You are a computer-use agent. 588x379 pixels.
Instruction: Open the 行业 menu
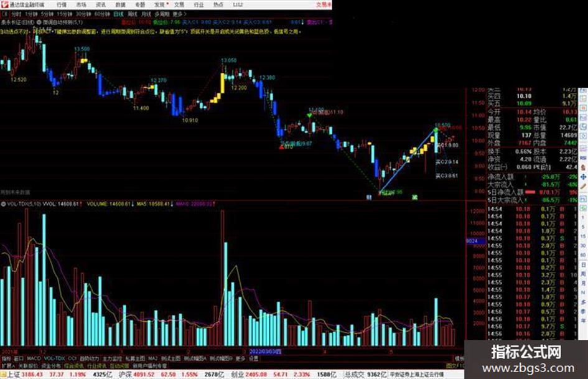[x=198, y=4]
